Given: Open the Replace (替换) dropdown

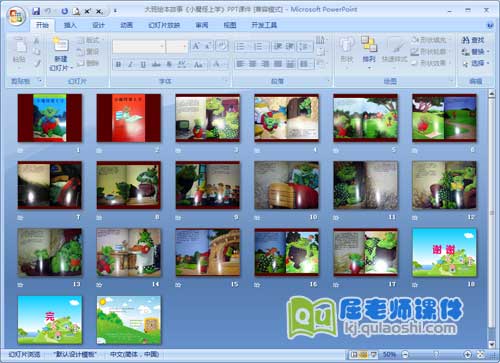Looking at the screenshot, I should (476, 52).
